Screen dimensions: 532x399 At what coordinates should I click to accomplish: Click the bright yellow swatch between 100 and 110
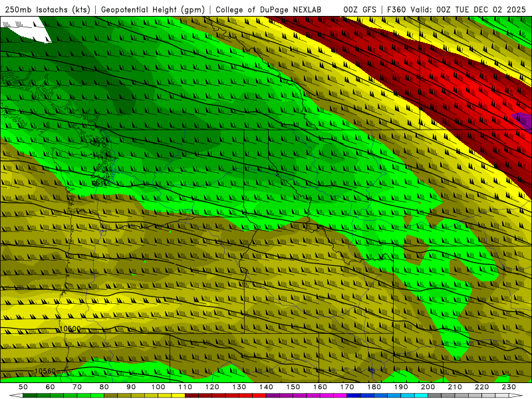178,396
